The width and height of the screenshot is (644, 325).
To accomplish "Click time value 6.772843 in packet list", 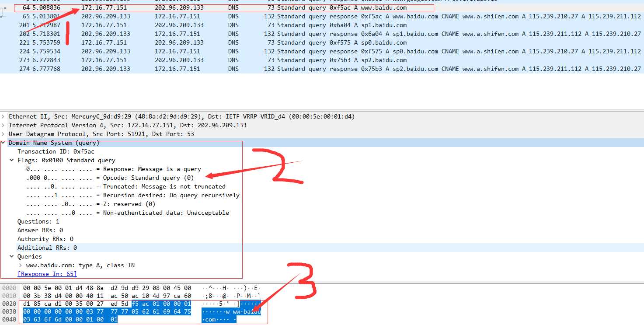I will 46,60.
